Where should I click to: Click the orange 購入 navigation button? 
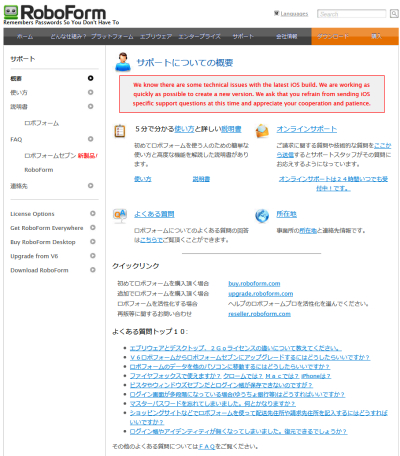377,36
